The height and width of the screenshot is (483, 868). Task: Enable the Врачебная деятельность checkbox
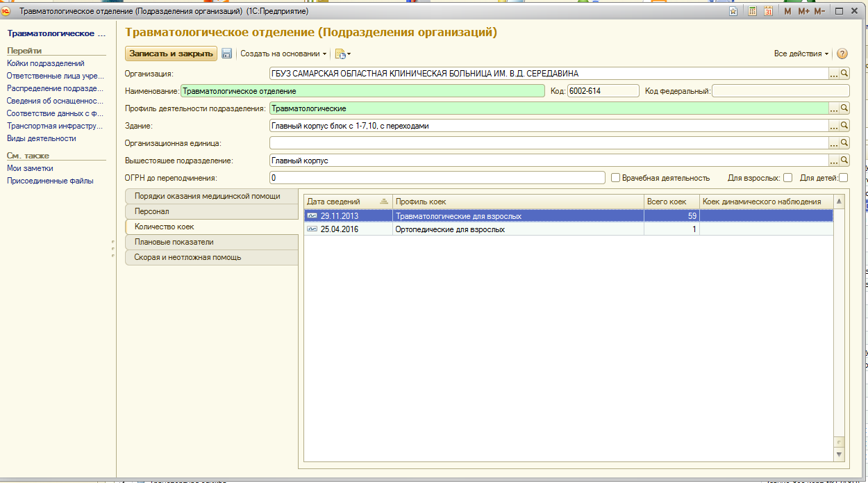[615, 178]
